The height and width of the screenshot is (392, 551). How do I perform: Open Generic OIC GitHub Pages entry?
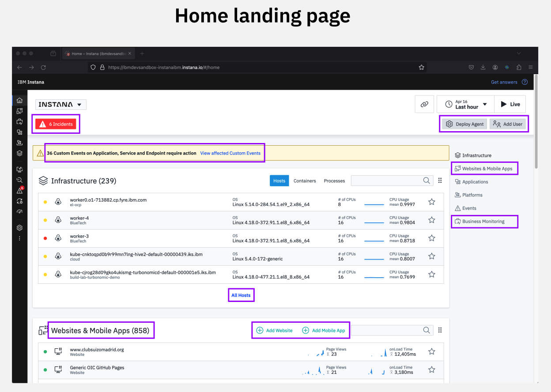[97, 368]
